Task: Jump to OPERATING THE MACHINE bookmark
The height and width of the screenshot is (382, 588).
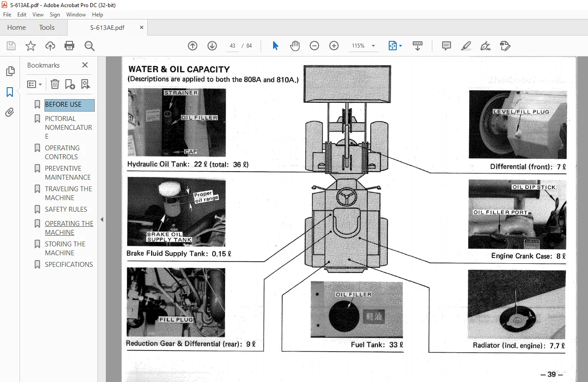Action: 69,228
